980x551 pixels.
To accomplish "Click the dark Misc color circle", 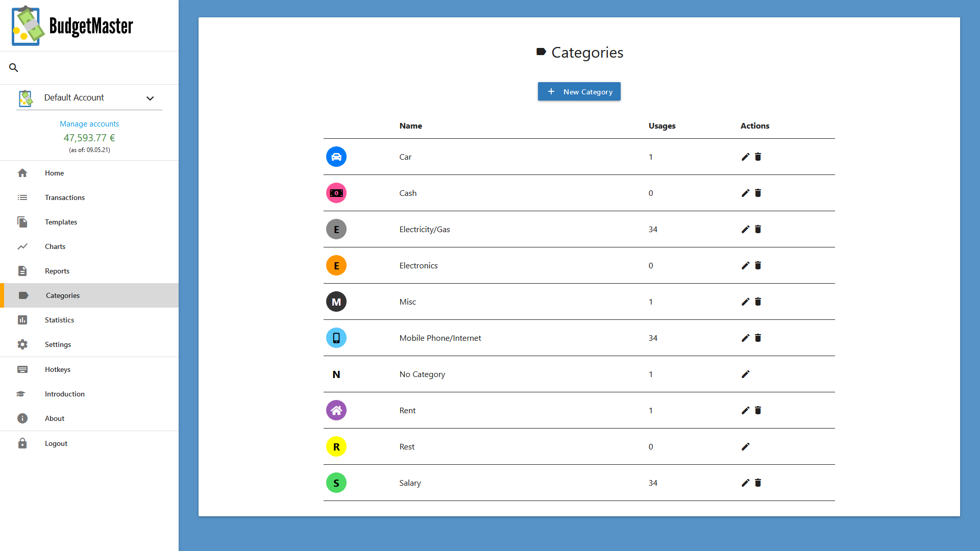I will click(x=336, y=302).
